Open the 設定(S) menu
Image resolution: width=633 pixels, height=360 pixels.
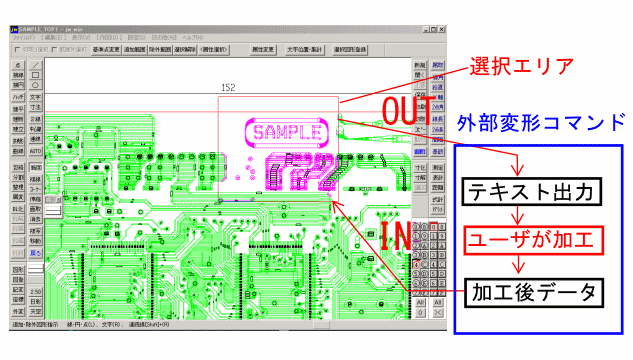click(136, 37)
